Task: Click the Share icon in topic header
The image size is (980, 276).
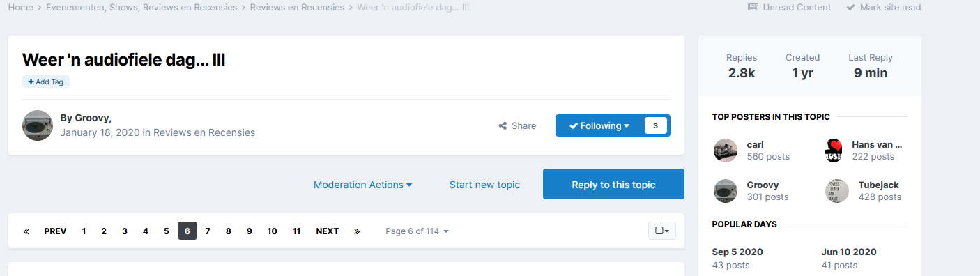Action: pyautogui.click(x=503, y=126)
